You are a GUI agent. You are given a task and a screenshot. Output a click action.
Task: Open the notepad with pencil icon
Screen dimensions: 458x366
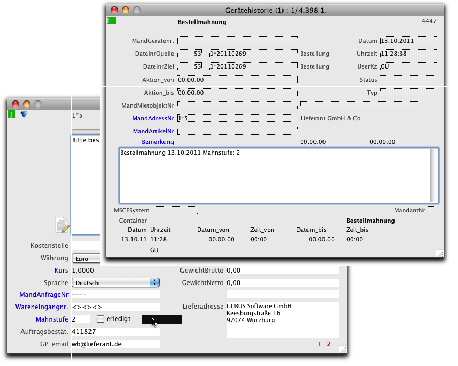(x=63, y=225)
